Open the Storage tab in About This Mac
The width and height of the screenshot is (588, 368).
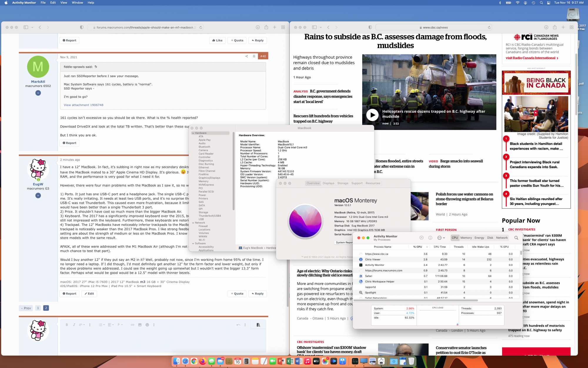point(343,183)
